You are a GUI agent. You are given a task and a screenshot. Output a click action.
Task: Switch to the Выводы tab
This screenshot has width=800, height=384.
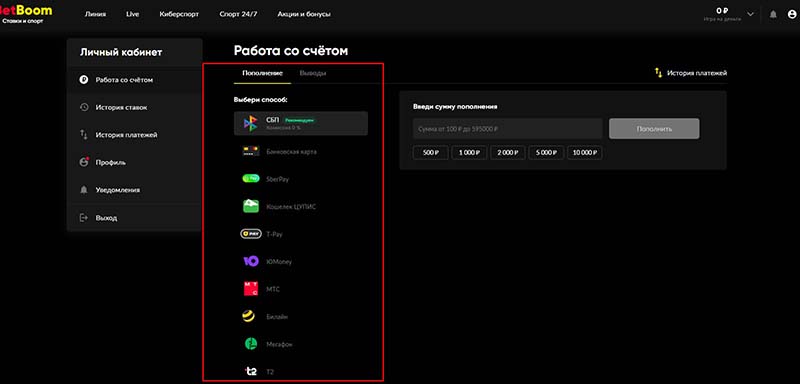(313, 73)
